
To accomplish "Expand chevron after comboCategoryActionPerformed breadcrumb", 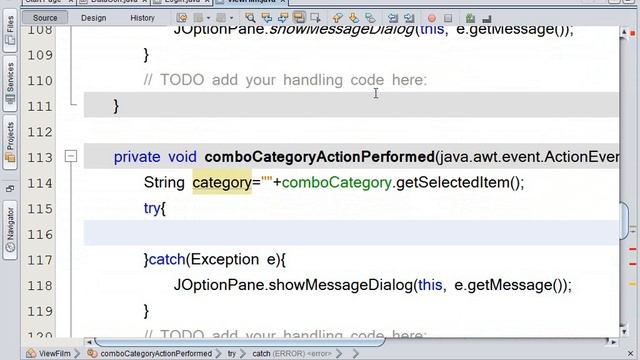I will point(218,353).
